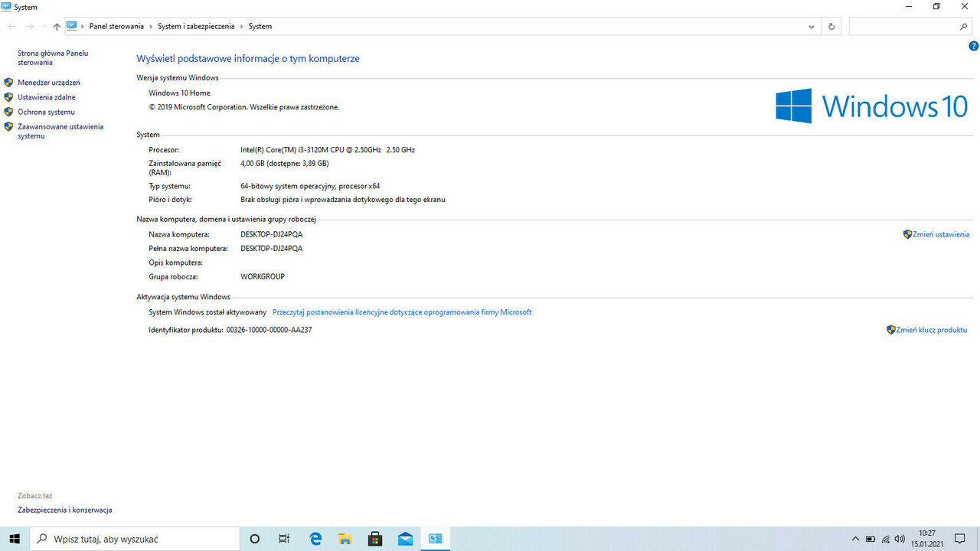
Task: Open Cortana from the taskbar
Action: (255, 539)
